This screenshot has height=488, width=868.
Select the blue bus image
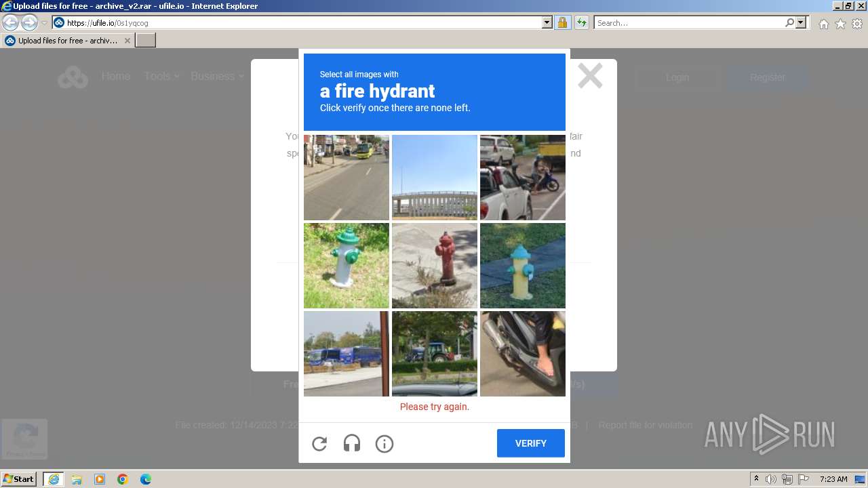(347, 354)
